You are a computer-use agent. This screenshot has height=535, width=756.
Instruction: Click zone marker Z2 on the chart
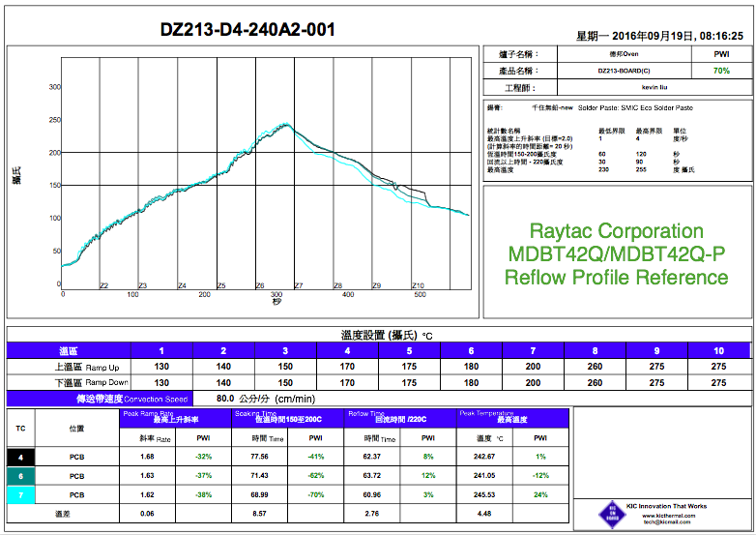pyautogui.click(x=104, y=285)
